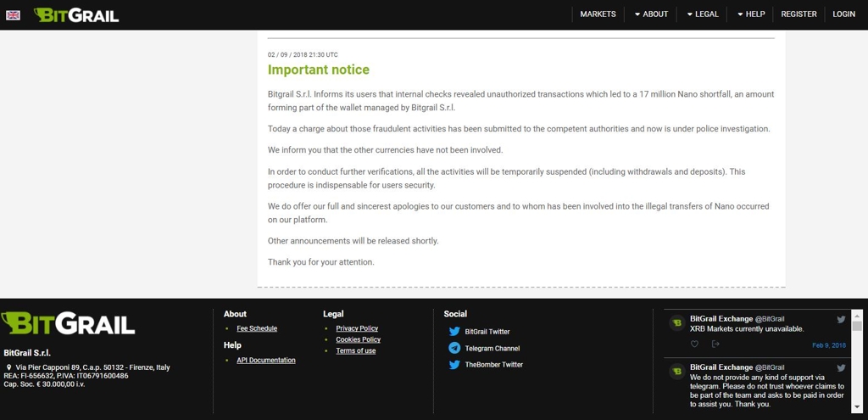Screen dimensions: 868x420
Task: Click the BitGrail logo in header
Action: (76, 15)
